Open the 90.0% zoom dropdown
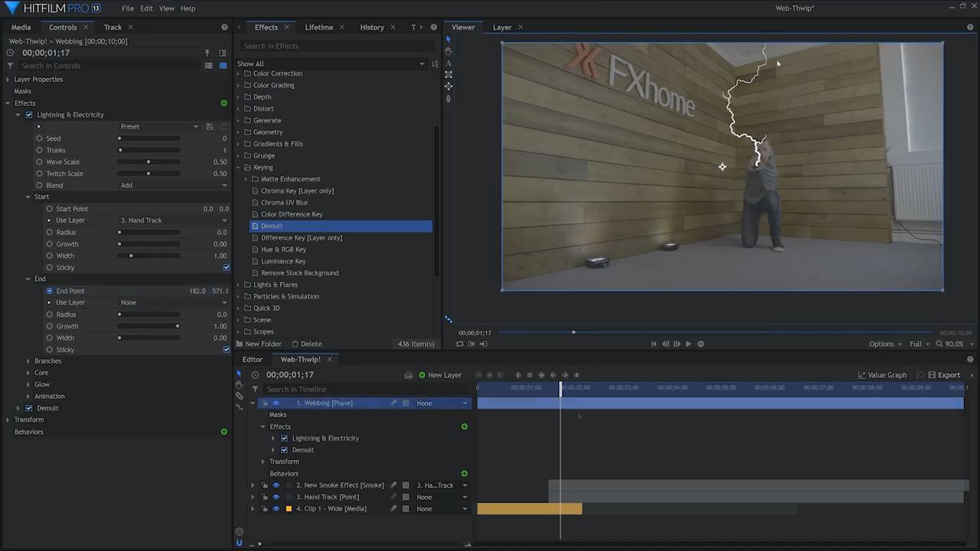Viewport: 980px width, 551px height. pyautogui.click(x=955, y=344)
